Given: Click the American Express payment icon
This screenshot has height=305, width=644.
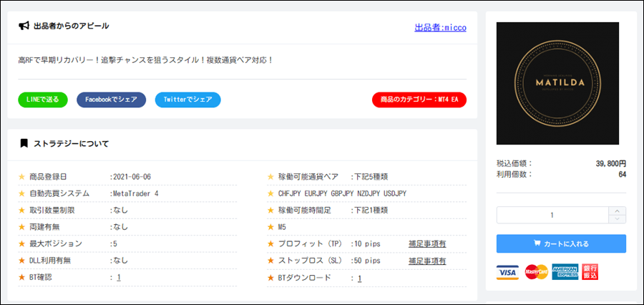Looking at the screenshot, I should tap(565, 272).
